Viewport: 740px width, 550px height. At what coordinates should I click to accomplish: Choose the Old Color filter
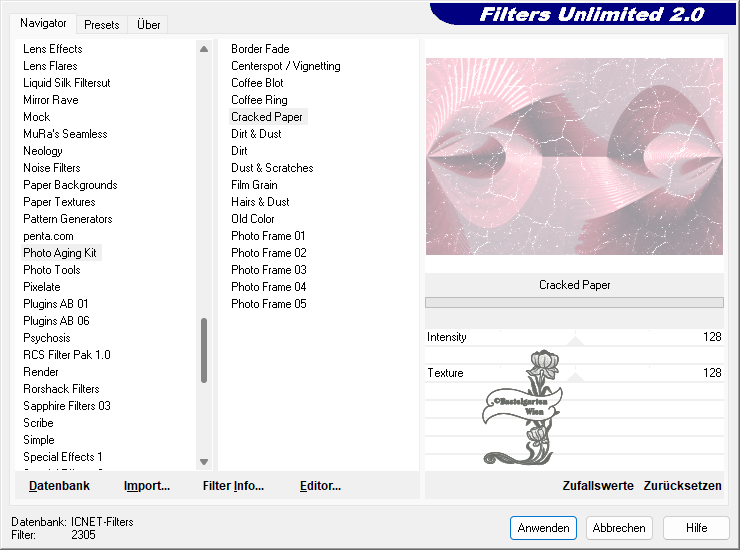(252, 219)
